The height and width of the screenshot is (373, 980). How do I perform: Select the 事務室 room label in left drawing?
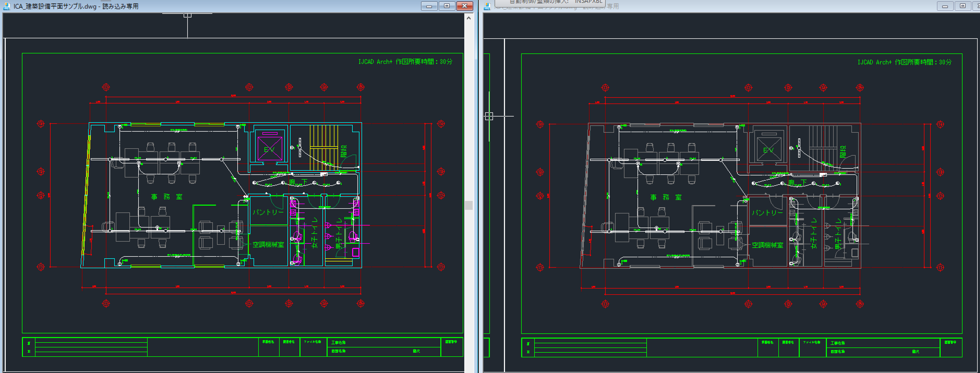[x=167, y=197]
